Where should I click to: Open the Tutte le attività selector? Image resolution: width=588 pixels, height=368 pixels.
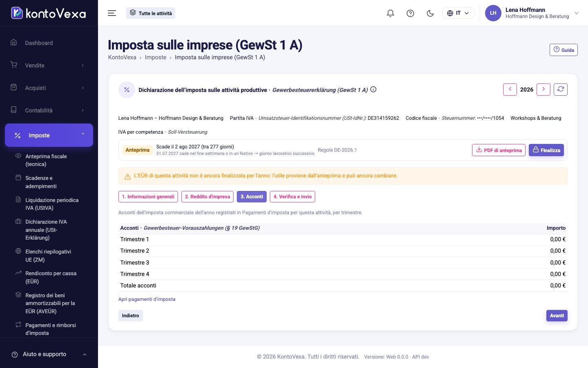point(151,13)
